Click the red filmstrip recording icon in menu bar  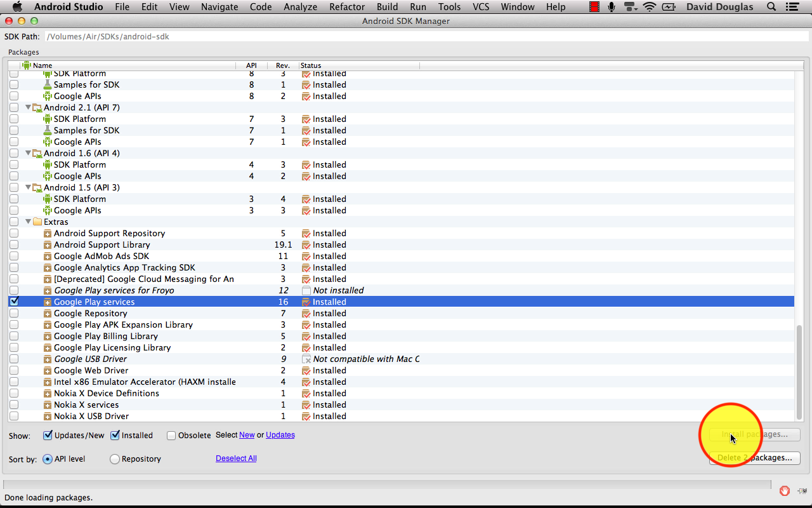[x=594, y=7]
